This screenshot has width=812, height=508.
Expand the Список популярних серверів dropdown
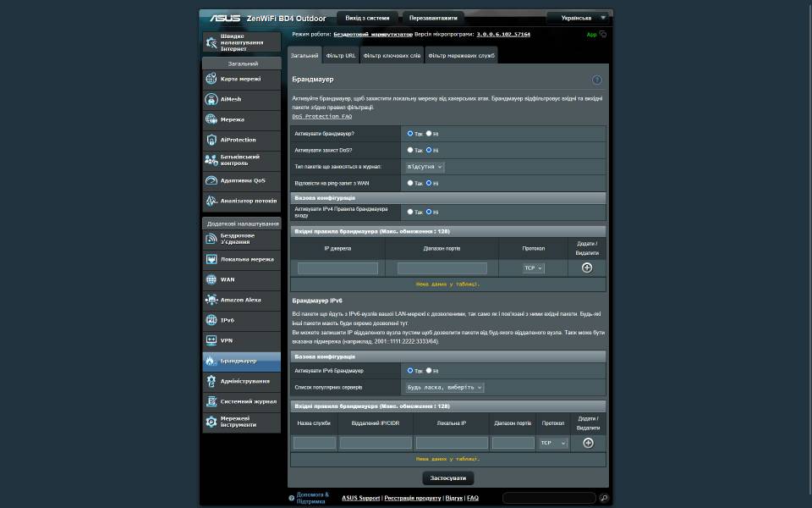(444, 387)
